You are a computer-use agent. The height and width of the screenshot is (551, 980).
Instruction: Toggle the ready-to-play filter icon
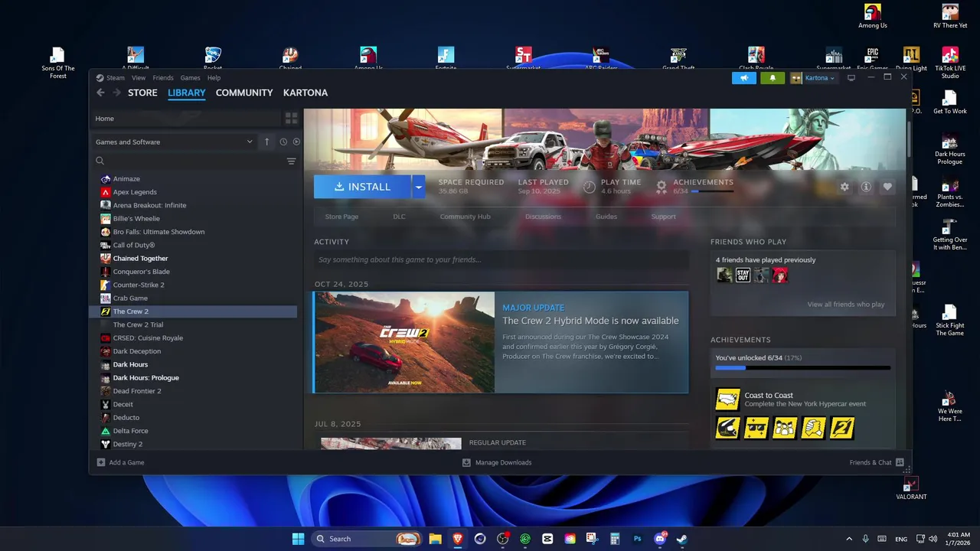pyautogui.click(x=296, y=142)
